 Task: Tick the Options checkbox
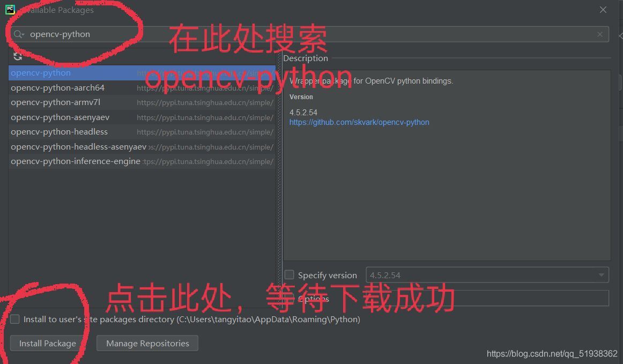(290, 299)
